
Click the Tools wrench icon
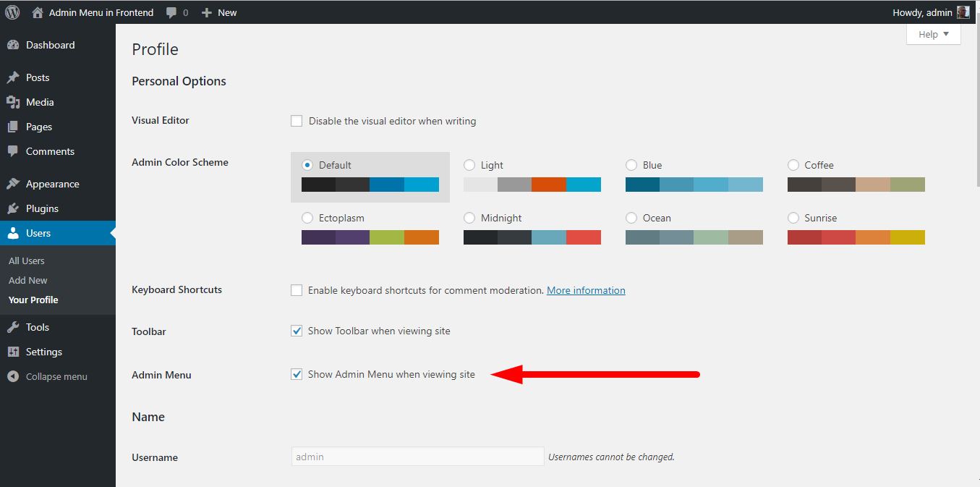click(13, 327)
